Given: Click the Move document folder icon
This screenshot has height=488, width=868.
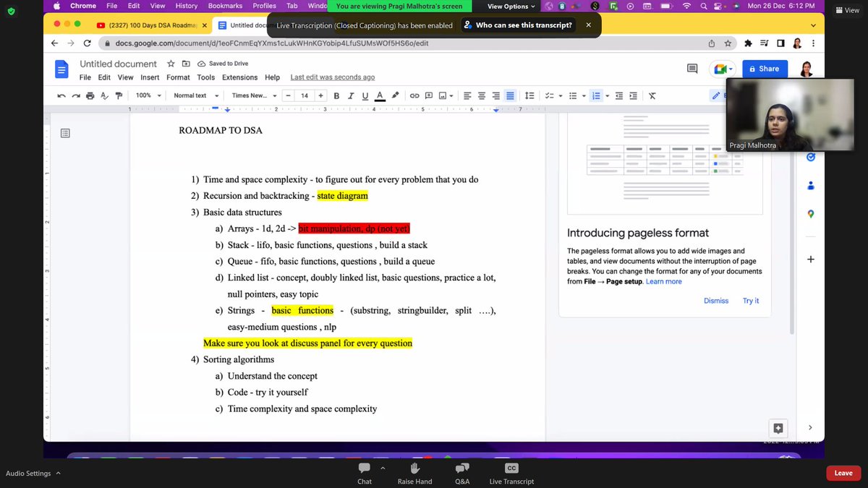Looking at the screenshot, I should tap(186, 64).
